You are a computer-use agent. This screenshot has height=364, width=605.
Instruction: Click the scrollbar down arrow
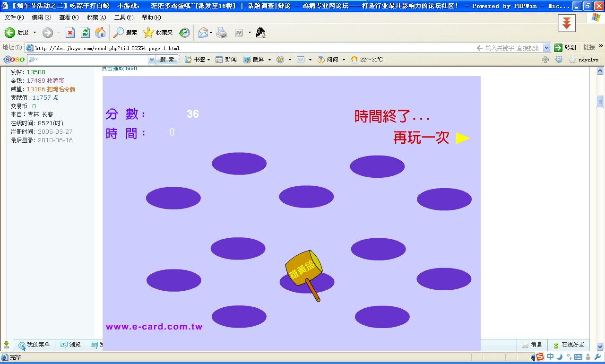pos(600,347)
